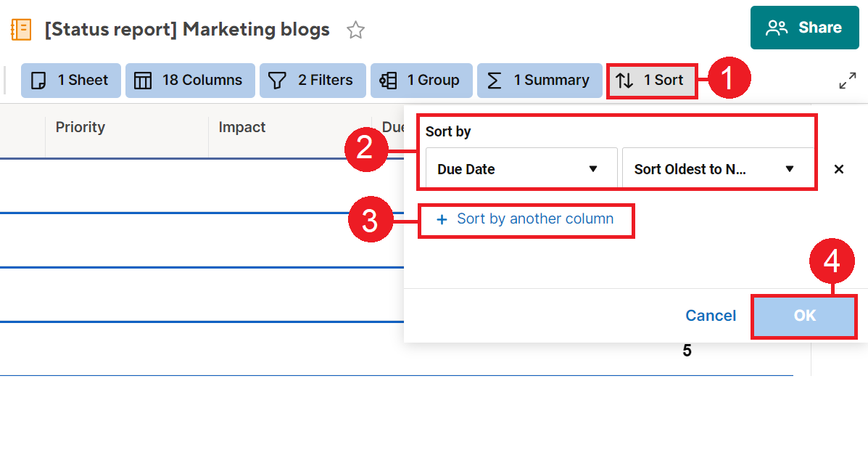Viewport: 868px width, 466px height.
Task: Click the Sheet icon on the 1 Sheet button
Action: (x=38, y=80)
